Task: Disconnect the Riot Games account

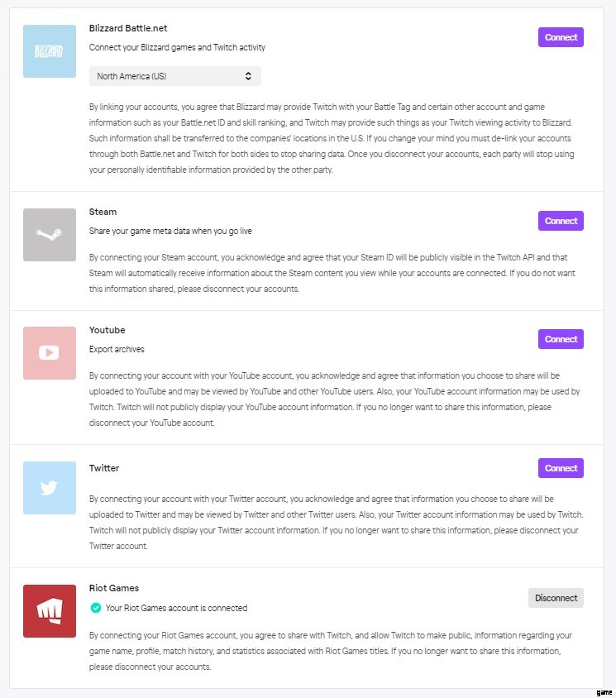Action: coord(556,598)
